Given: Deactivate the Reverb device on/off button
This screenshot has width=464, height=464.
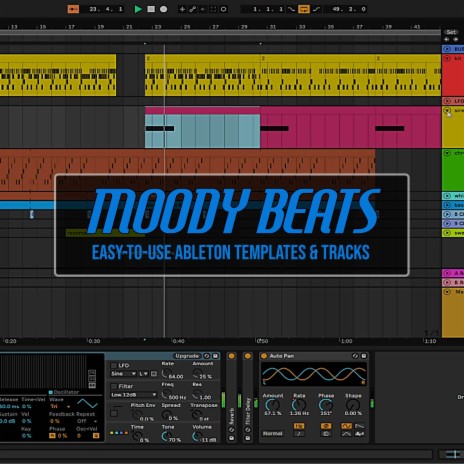Looking at the screenshot, I should pyautogui.click(x=231, y=356).
